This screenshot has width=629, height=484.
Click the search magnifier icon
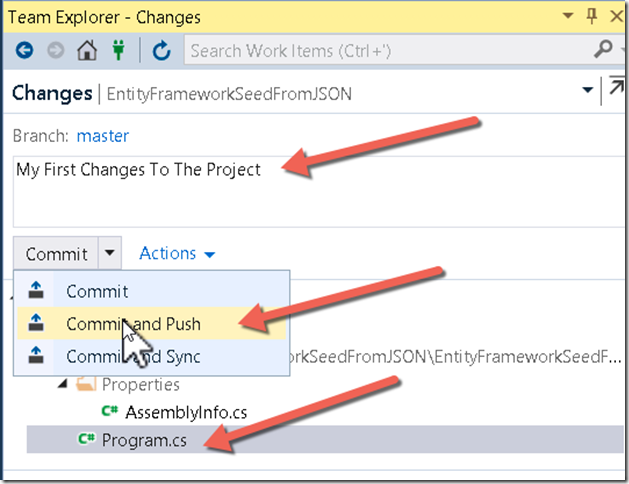(603, 49)
